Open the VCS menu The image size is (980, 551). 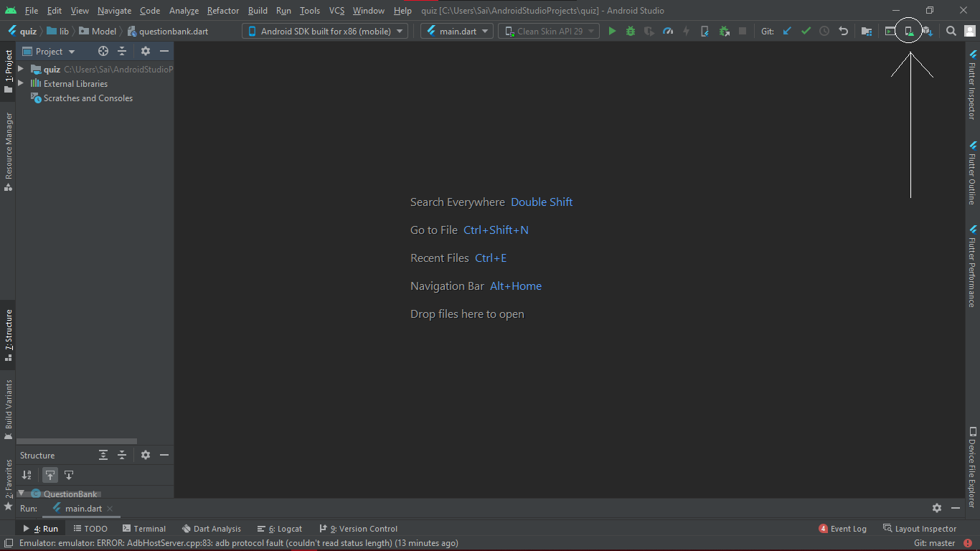pyautogui.click(x=337, y=11)
